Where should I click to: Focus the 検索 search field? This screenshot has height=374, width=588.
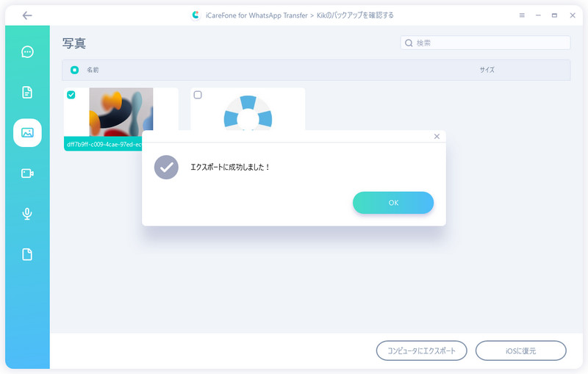485,43
